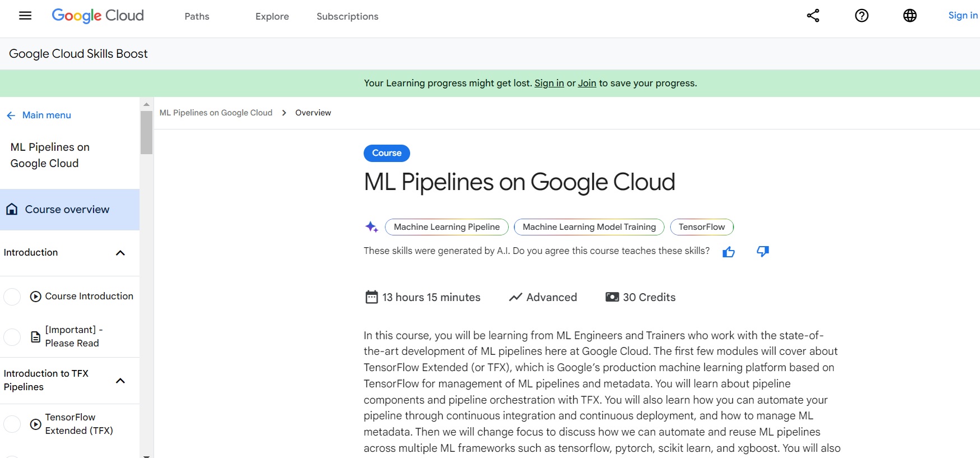Toggle completion circle for TensorFlow Extended (TFX)
Viewport: 980px width, 458px height.
tap(12, 424)
